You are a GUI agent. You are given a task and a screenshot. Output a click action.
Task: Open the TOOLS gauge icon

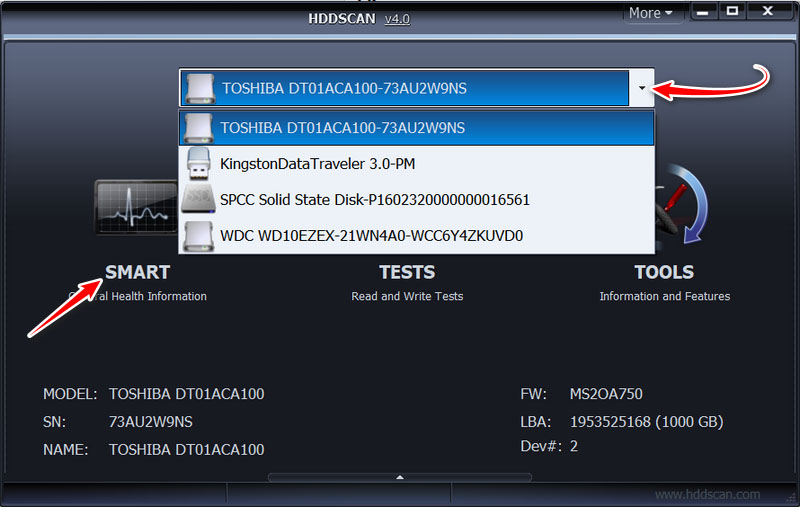pyautogui.click(x=682, y=204)
